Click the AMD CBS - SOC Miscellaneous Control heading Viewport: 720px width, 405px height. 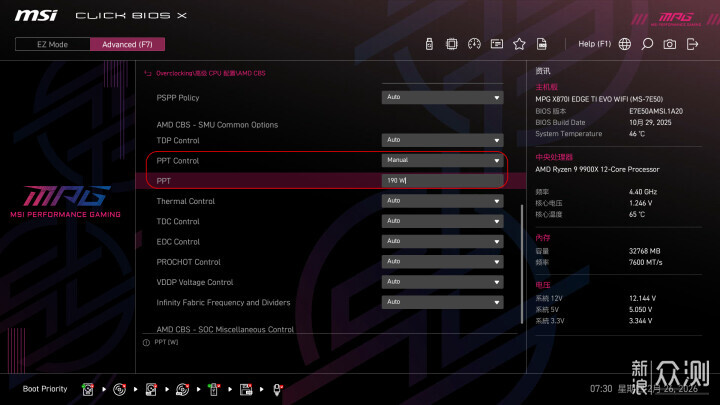tap(225, 329)
